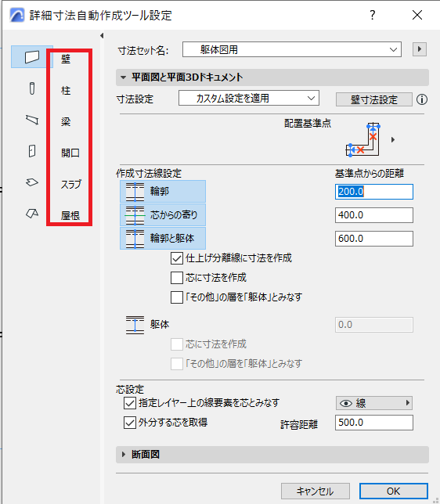The height and width of the screenshot is (504, 440).
Task: Enable first 芯に寸法を作成 checkbox
Action: point(177,278)
